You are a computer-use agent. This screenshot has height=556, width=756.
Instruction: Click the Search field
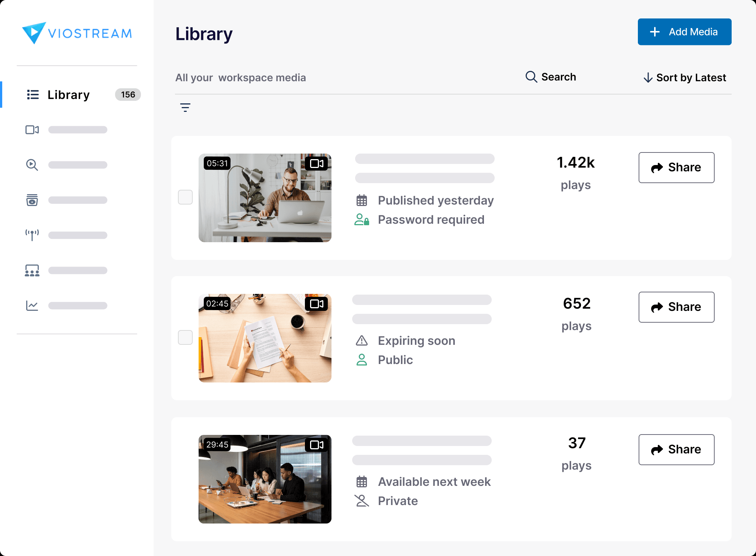pos(551,77)
